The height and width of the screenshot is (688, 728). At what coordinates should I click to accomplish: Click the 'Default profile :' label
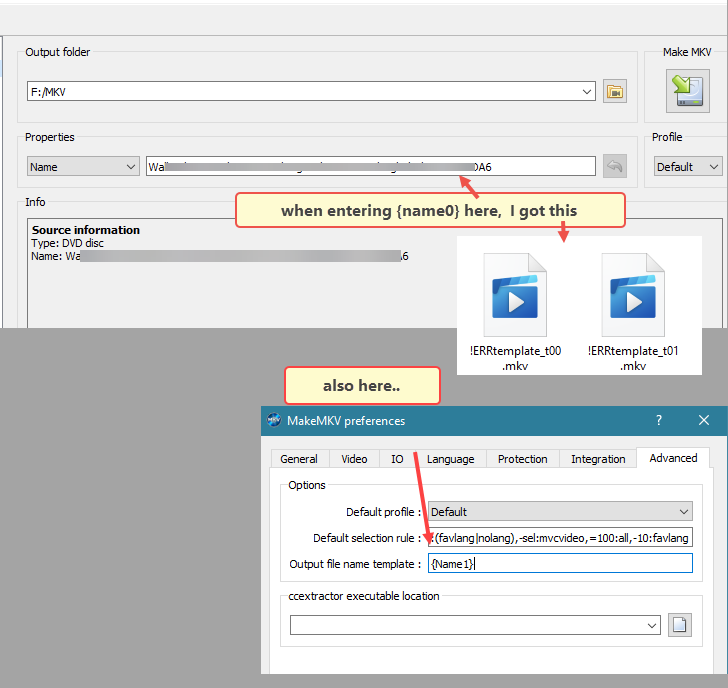pos(384,512)
